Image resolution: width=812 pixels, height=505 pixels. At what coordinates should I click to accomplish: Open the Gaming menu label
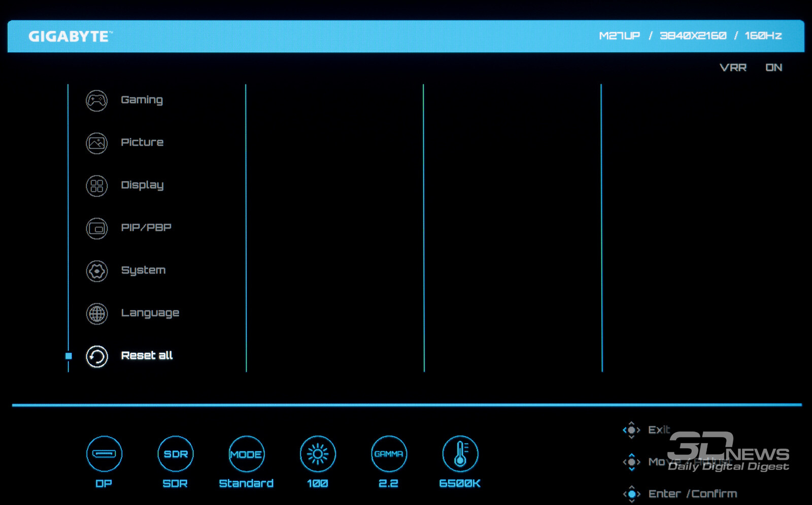point(142,100)
